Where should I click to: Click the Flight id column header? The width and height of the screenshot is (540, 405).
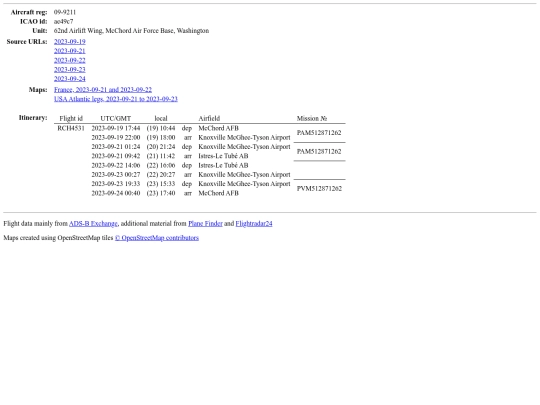click(71, 118)
